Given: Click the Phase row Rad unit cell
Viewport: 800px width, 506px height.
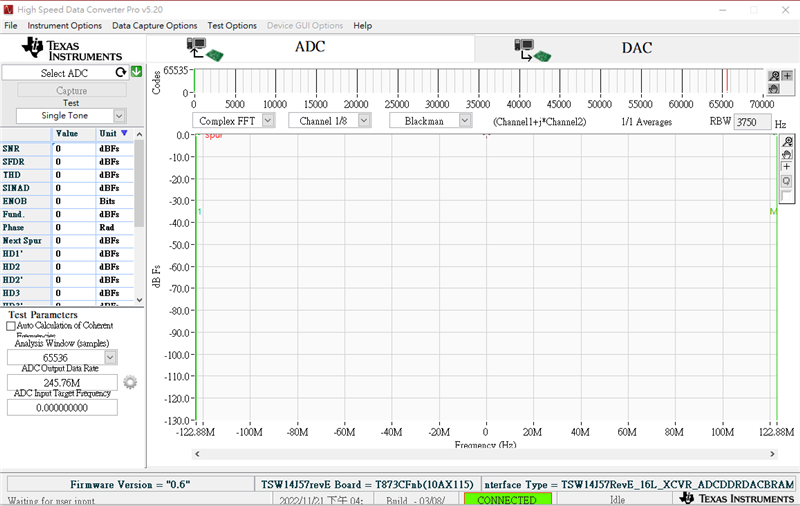Looking at the screenshot, I should [114, 227].
